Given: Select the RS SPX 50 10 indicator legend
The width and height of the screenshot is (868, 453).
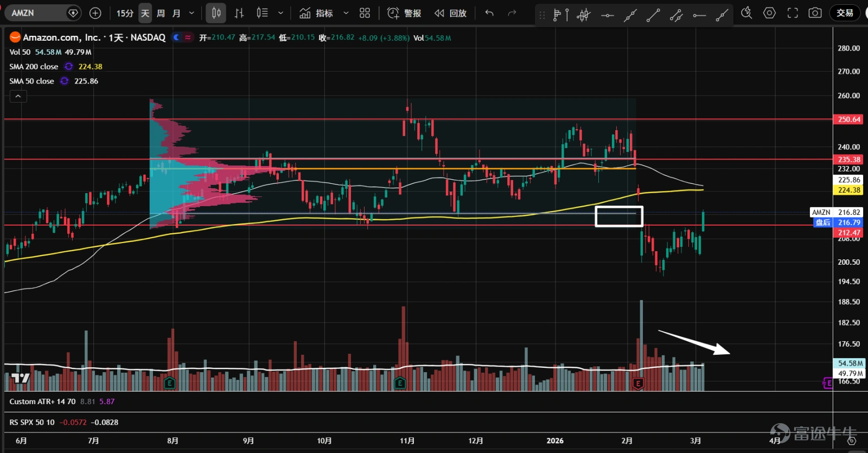Looking at the screenshot, I should 32,422.
